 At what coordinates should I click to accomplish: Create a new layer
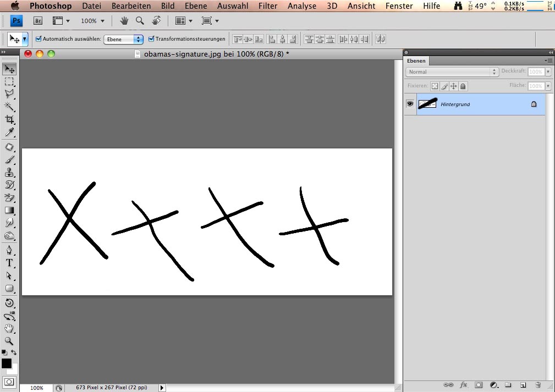523,385
